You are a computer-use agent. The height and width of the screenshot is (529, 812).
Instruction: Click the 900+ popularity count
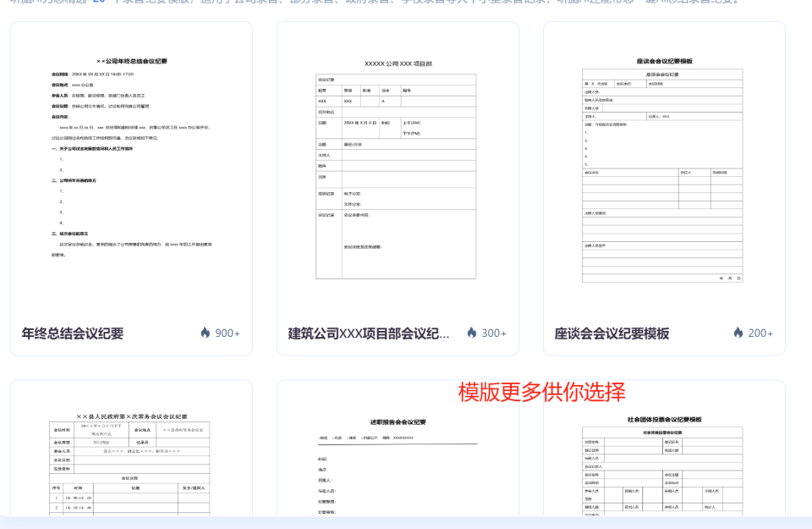(228, 333)
